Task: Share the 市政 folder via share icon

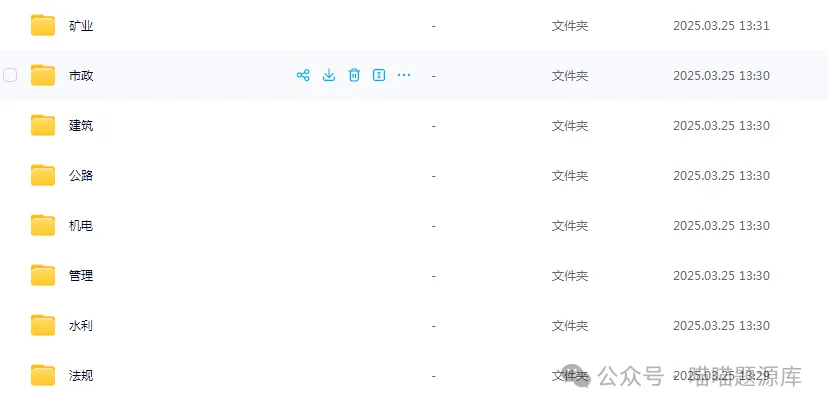Action: pyautogui.click(x=303, y=75)
